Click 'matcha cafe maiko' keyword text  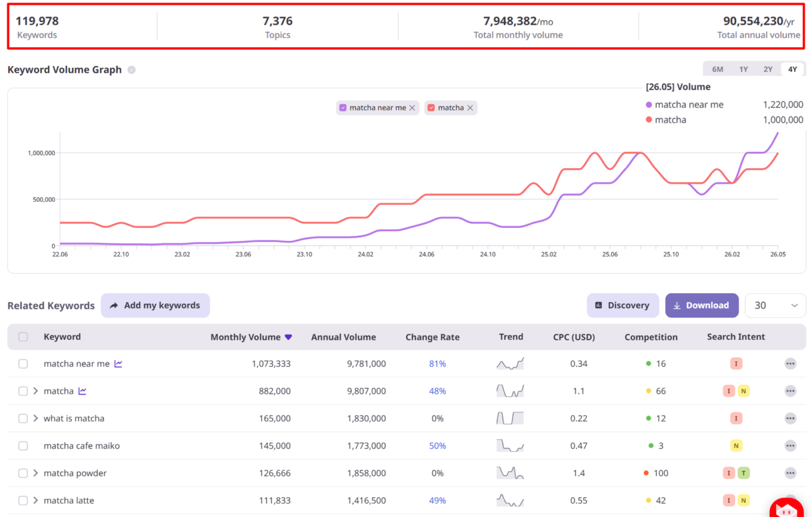coord(82,446)
